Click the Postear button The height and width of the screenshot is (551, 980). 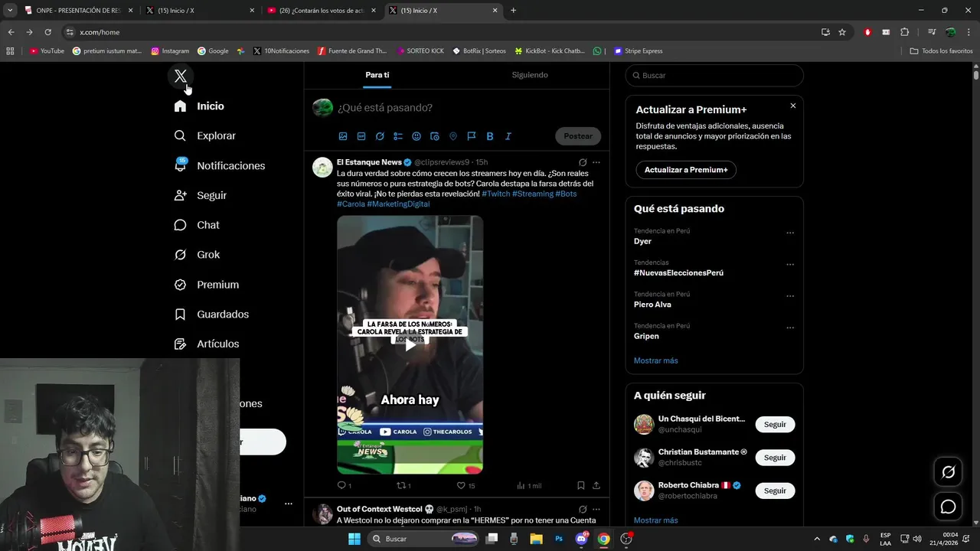(x=578, y=136)
